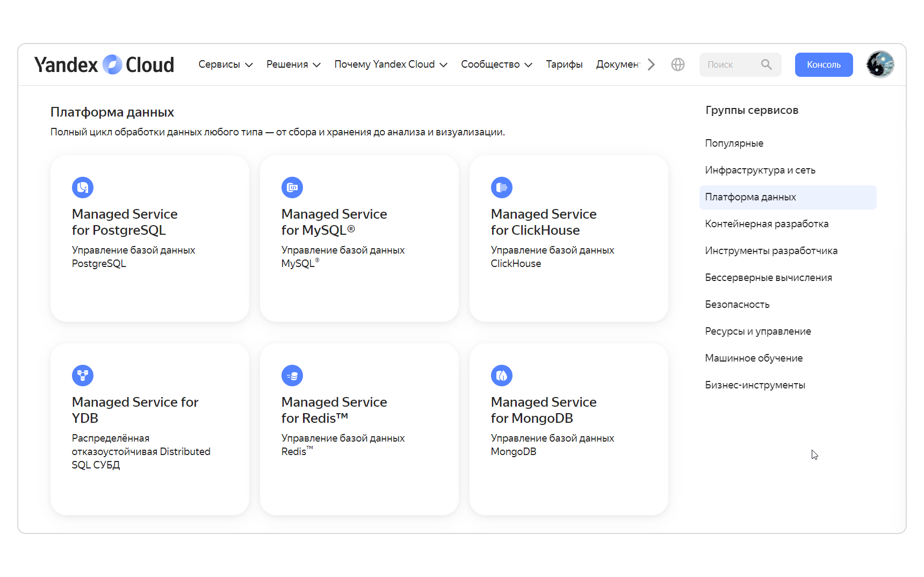Click the MongoDB service icon

point(502,376)
